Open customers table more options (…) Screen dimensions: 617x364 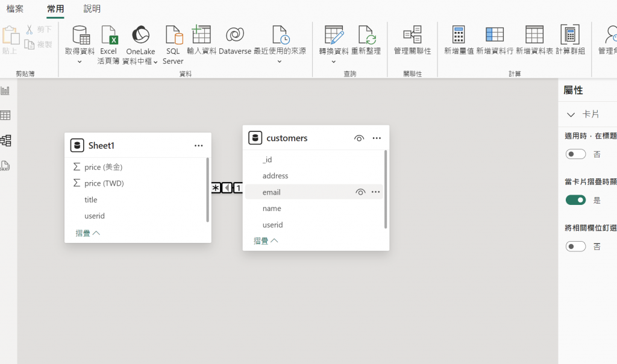[377, 138]
